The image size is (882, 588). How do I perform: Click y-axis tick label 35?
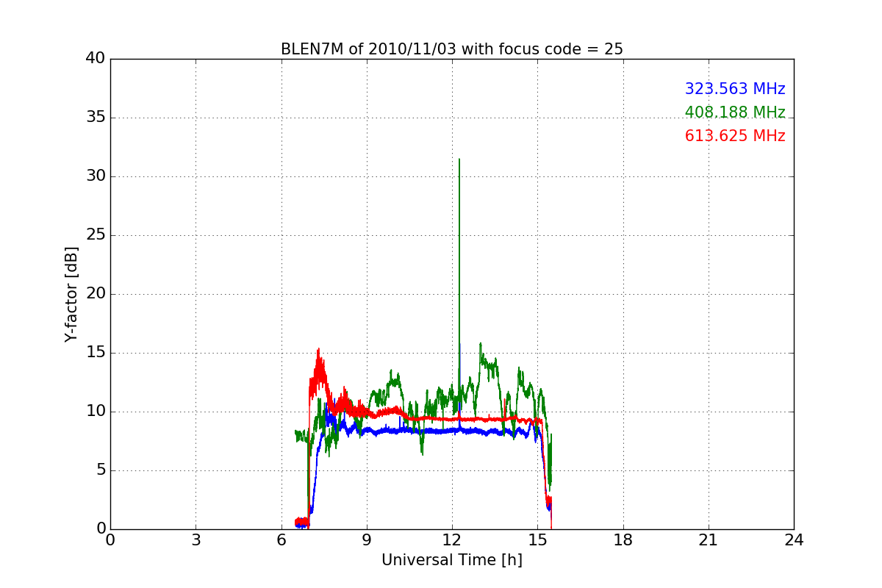point(96,118)
